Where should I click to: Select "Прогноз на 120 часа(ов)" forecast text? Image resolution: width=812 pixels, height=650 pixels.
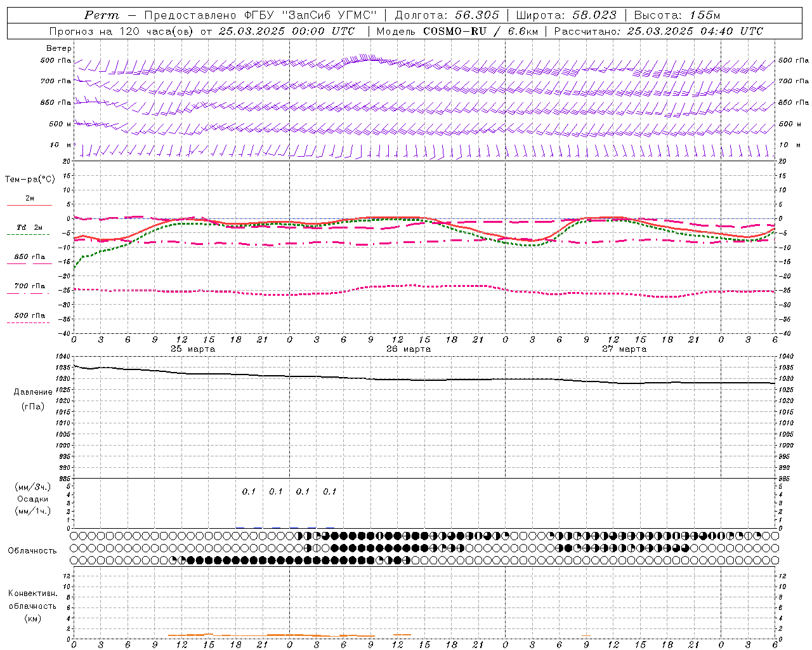pyautogui.click(x=122, y=31)
